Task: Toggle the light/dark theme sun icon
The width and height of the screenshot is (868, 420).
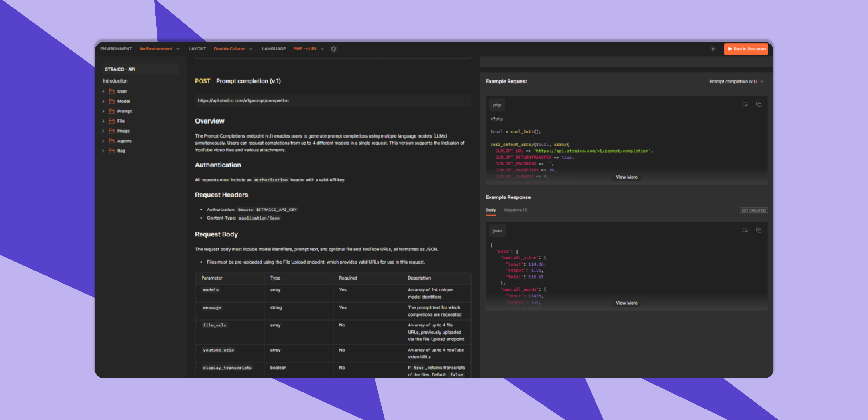Action: [713, 49]
